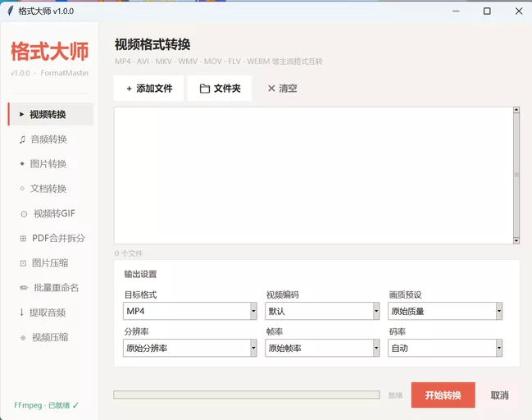Click the 取消 button

499,395
